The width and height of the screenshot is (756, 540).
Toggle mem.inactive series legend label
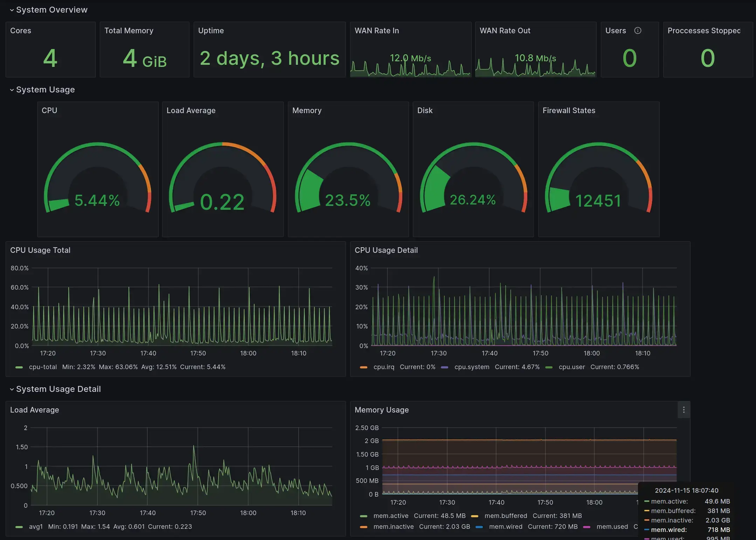click(x=394, y=527)
